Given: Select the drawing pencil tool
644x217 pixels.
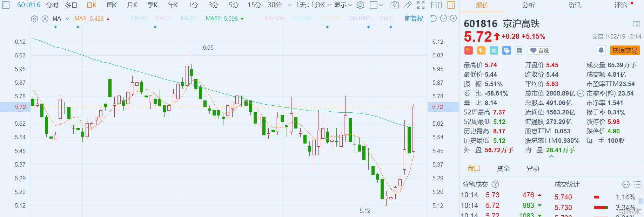Looking at the screenshot, I should [408, 5].
